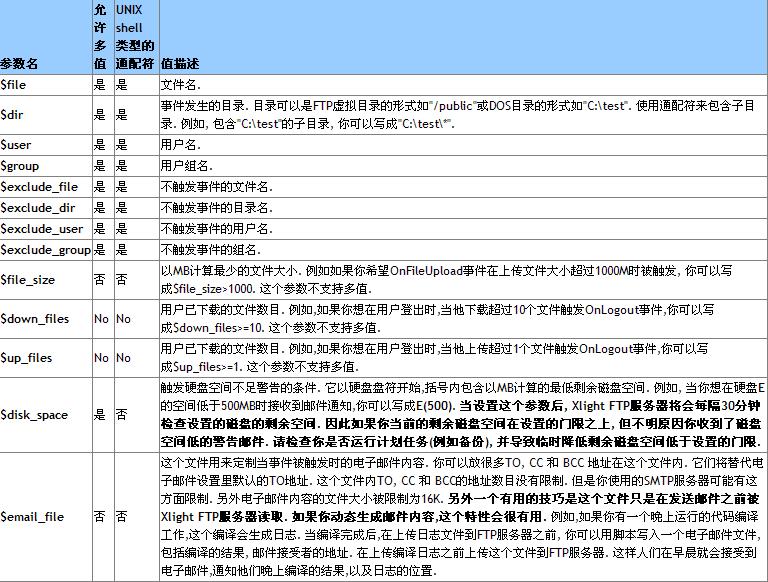Click the $disk_space description about 硬盘空间不足警告

coord(462,415)
